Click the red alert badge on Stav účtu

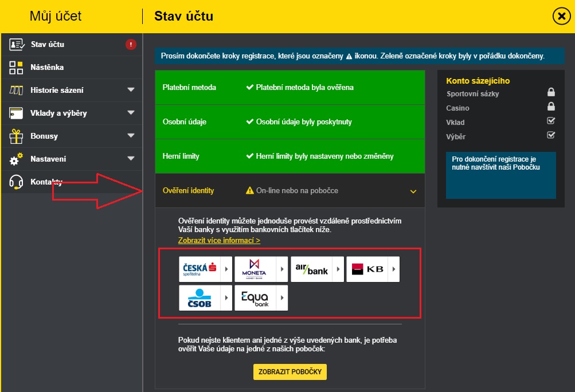(x=131, y=44)
